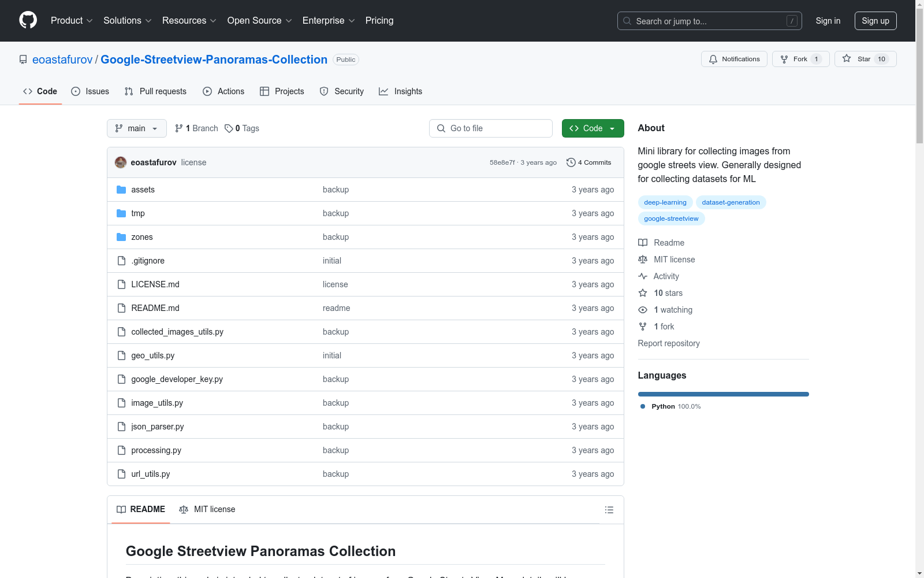Click the pulse icon beside Activity
The image size is (924, 578).
(643, 276)
